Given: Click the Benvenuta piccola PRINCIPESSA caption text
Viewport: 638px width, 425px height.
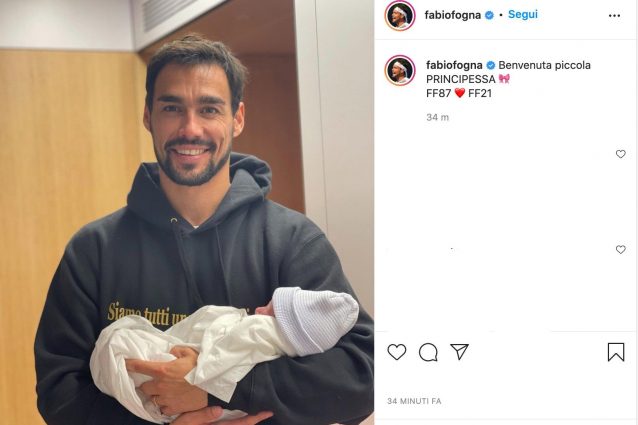Looking at the screenshot, I should pos(508,72).
